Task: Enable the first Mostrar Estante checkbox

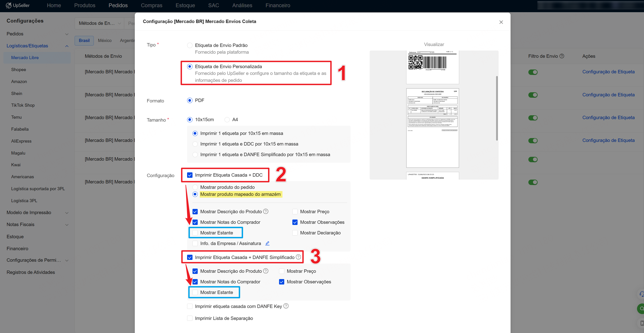Action: point(195,233)
